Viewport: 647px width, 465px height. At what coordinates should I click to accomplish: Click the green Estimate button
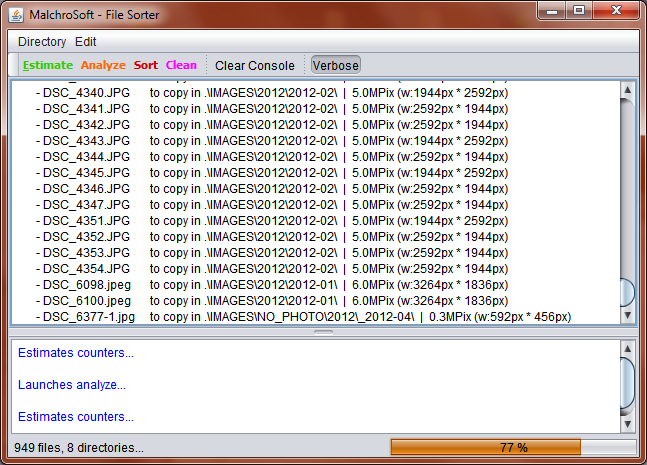pos(47,66)
